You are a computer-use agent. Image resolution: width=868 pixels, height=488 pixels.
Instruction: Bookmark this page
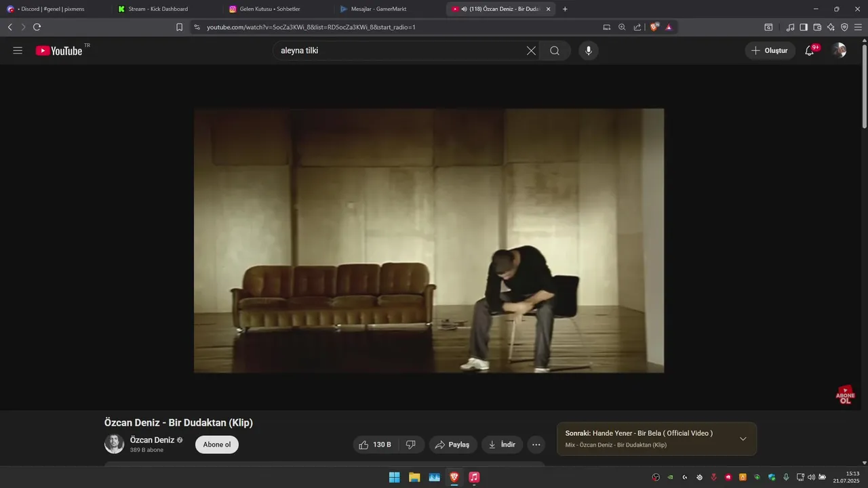click(x=179, y=27)
